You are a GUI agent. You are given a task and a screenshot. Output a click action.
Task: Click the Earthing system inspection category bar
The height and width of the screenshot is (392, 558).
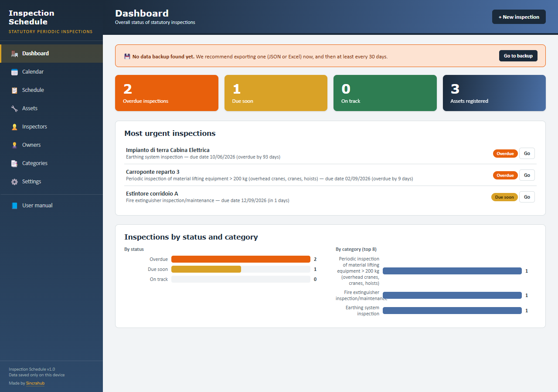click(x=452, y=311)
